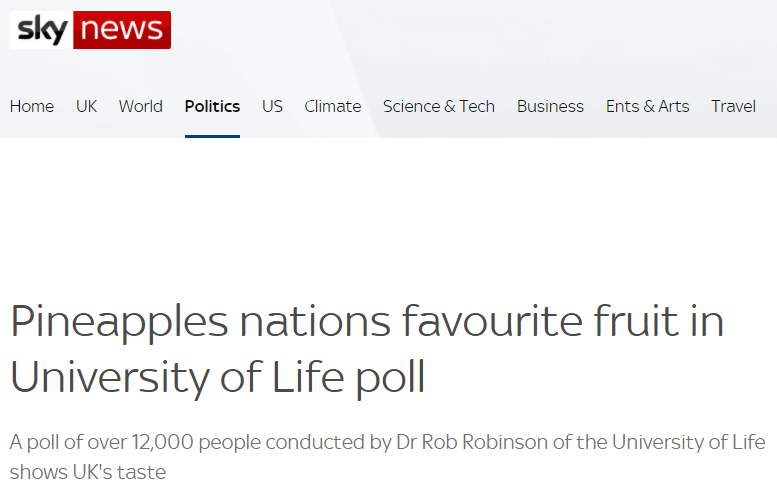Open the US news section

tap(272, 106)
